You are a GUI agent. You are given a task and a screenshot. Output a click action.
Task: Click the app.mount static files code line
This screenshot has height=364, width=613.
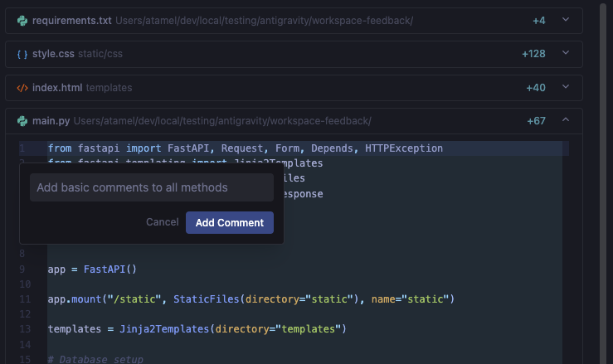(251, 299)
